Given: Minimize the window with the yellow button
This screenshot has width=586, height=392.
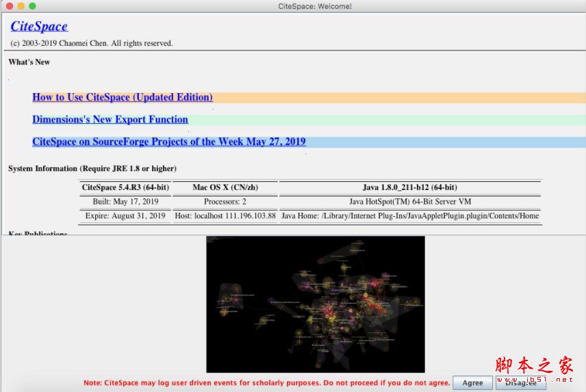Looking at the screenshot, I should pos(21,6).
